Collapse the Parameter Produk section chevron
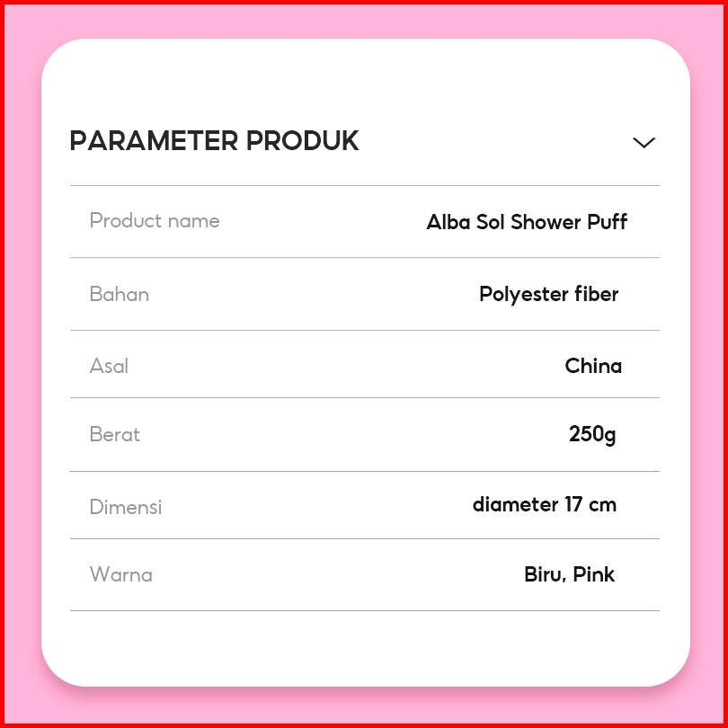The height and width of the screenshot is (728, 728). (644, 142)
